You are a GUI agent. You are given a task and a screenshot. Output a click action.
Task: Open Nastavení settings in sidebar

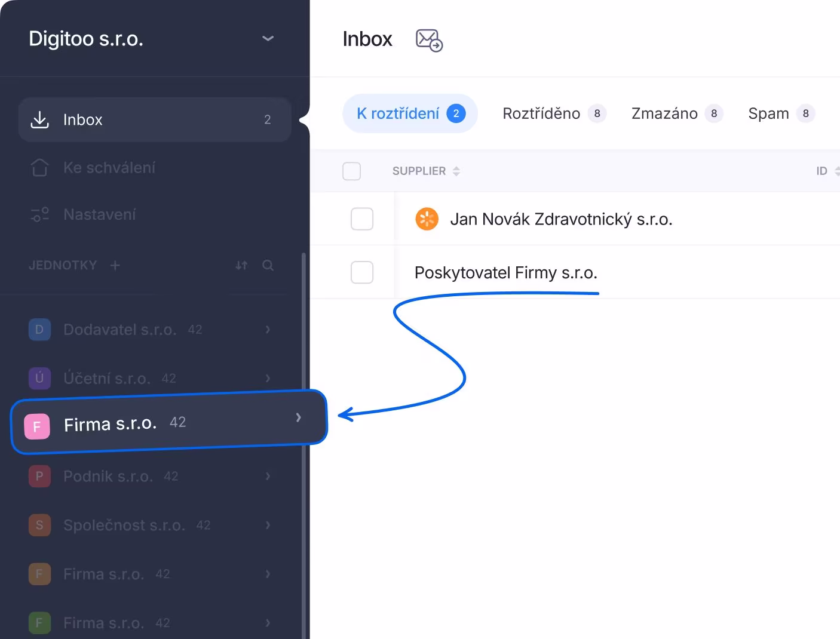99,214
